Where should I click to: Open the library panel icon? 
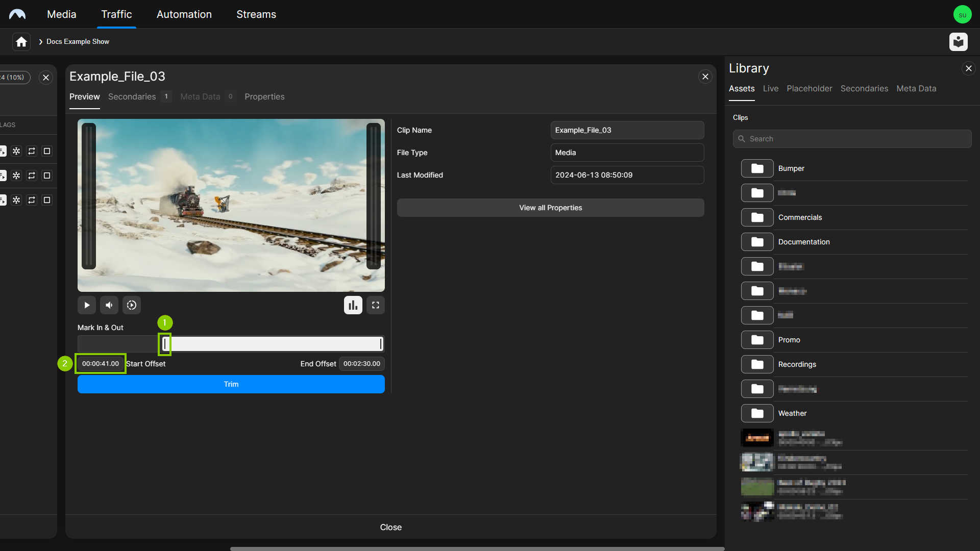tap(958, 42)
